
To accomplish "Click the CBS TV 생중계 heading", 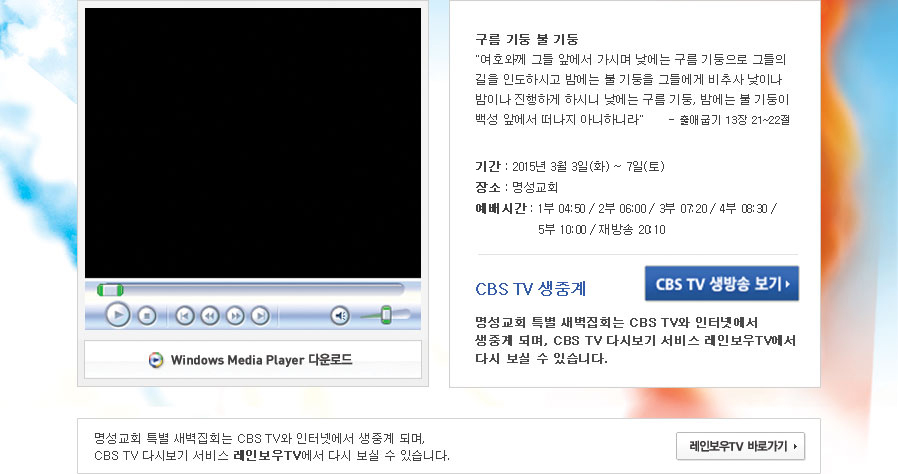I will [x=531, y=289].
